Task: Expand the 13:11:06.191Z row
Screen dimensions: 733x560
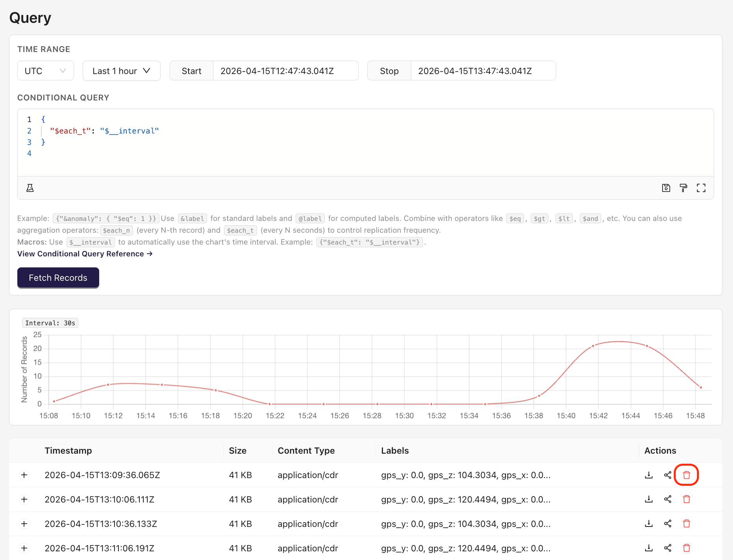Action: [x=24, y=548]
